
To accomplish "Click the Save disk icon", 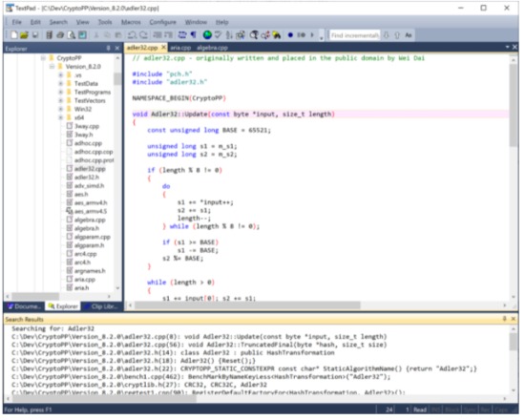I will 34,34.
